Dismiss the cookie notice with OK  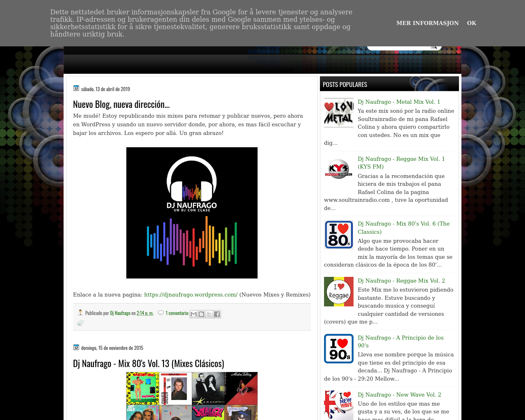click(x=472, y=23)
